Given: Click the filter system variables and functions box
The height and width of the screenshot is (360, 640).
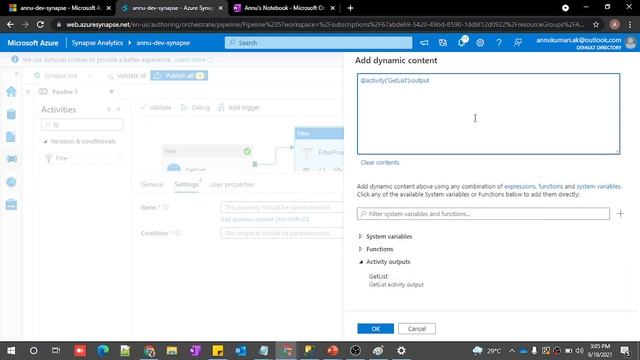Looking at the screenshot, I should click(x=483, y=213).
